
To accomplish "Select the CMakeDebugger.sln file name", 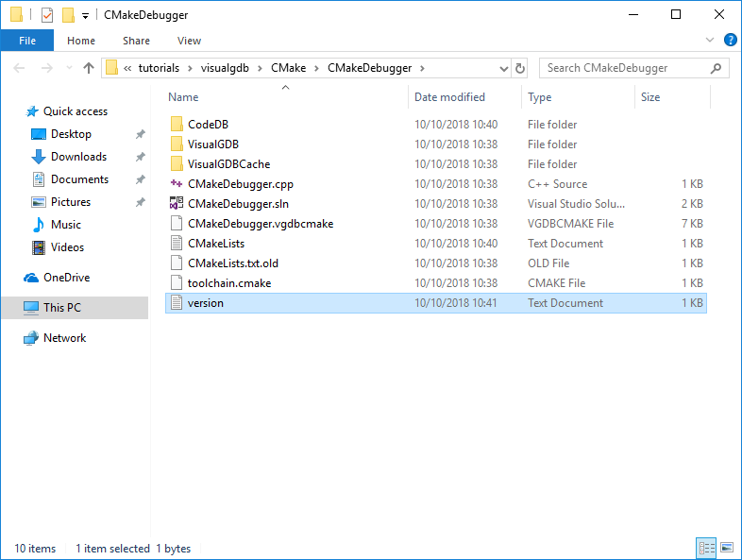I will point(238,204).
